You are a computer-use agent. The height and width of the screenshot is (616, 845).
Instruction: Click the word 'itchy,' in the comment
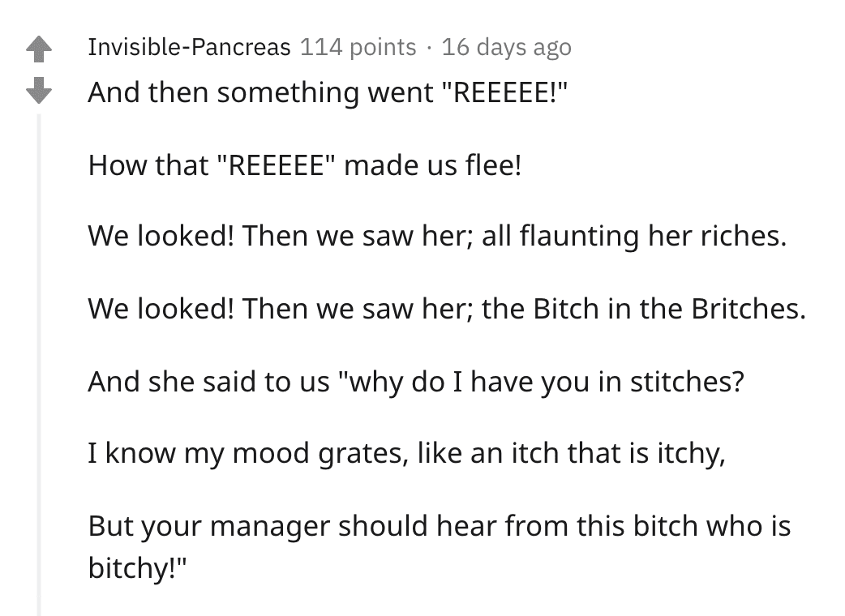pyautogui.click(x=692, y=453)
